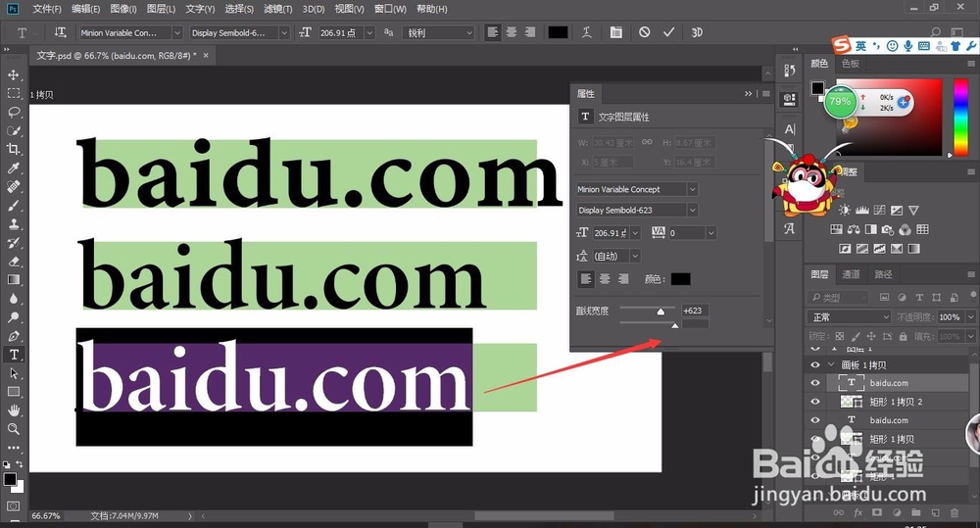The height and width of the screenshot is (528, 980).
Task: Open the 文件(F) menu
Action: click(47, 9)
